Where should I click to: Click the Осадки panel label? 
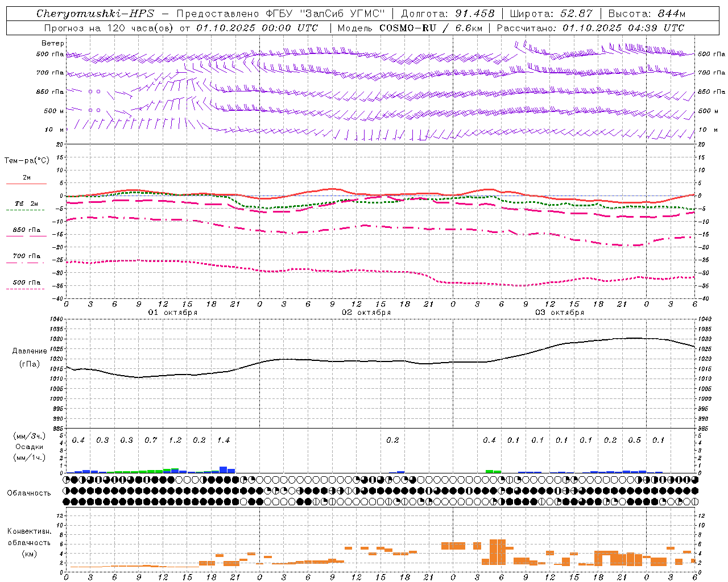point(30,447)
